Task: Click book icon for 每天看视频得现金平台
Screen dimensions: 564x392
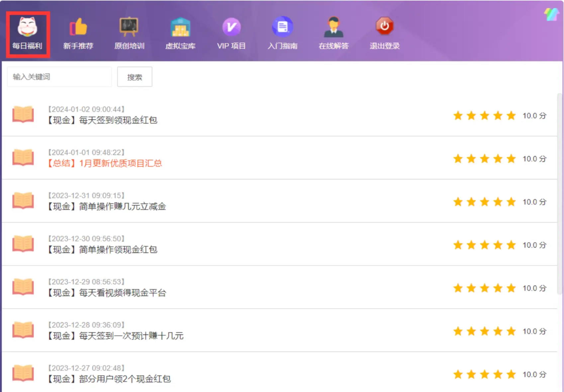Action: point(23,287)
